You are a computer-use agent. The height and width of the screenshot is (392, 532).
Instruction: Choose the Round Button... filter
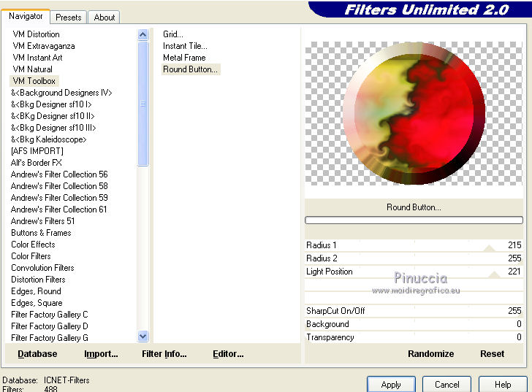190,69
